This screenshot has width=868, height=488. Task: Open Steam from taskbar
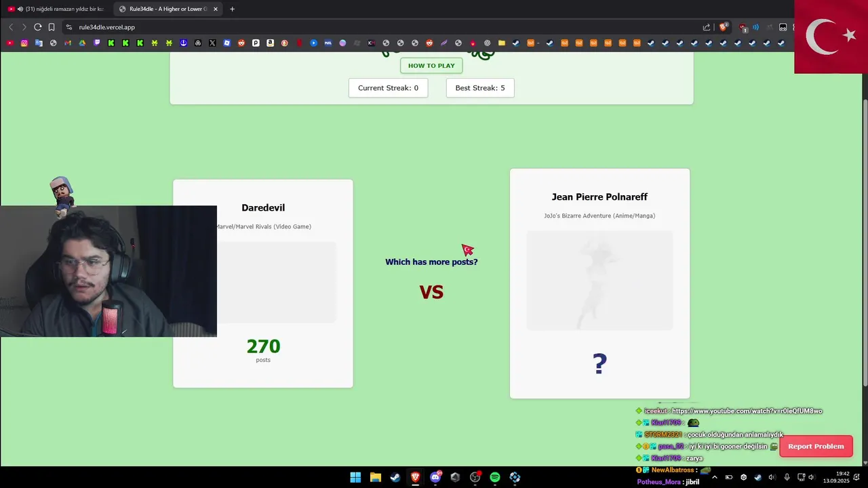[x=395, y=477]
